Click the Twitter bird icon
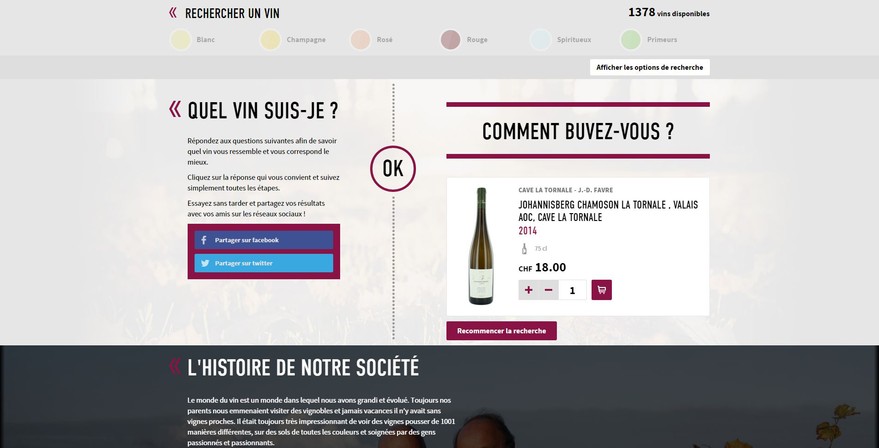Image resolution: width=879 pixels, height=448 pixels. (x=205, y=263)
